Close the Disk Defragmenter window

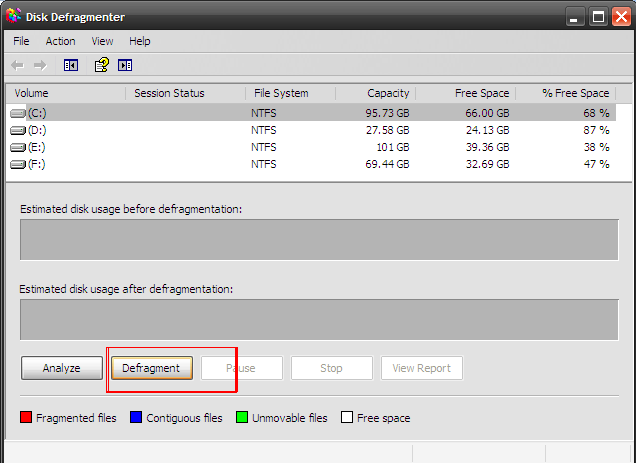pos(622,17)
